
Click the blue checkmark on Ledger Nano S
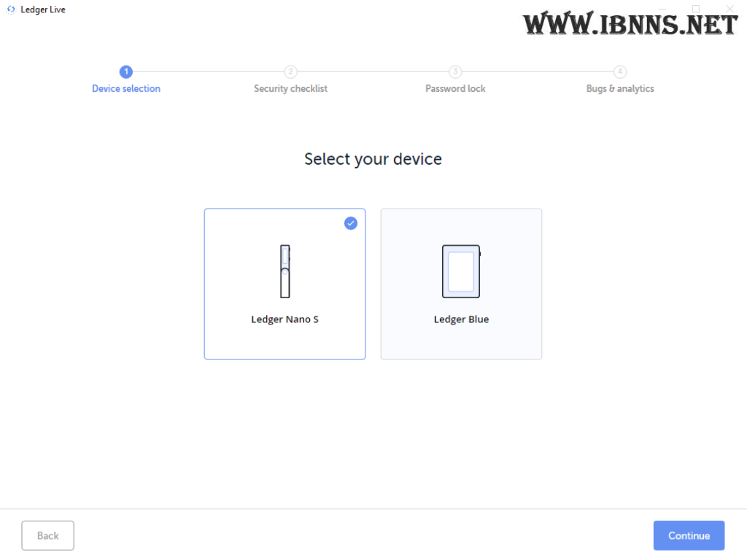[351, 223]
